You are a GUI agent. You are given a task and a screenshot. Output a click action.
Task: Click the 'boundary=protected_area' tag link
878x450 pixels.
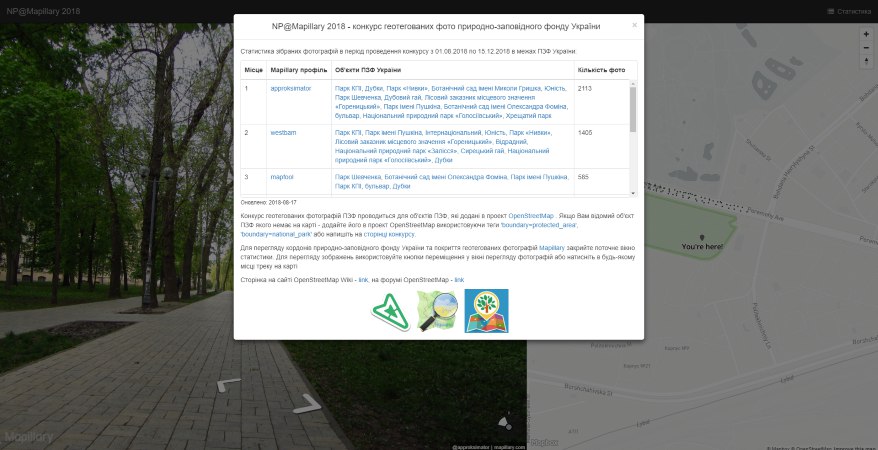click(x=538, y=225)
